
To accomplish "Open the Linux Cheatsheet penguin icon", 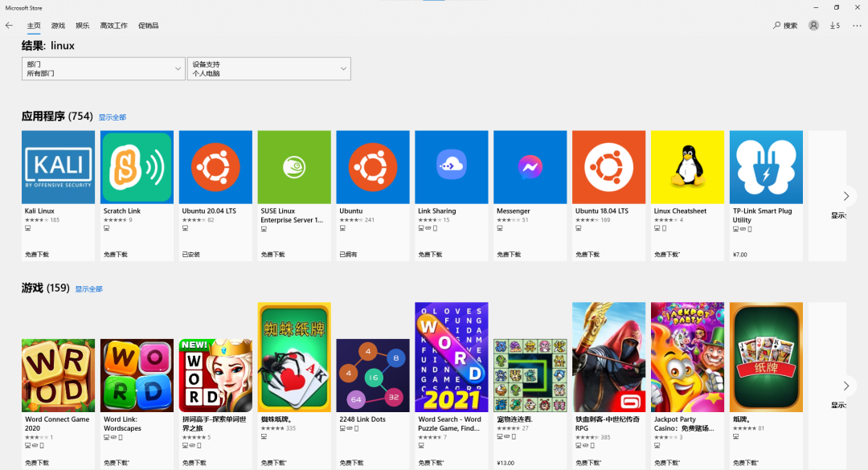I will 687,167.
